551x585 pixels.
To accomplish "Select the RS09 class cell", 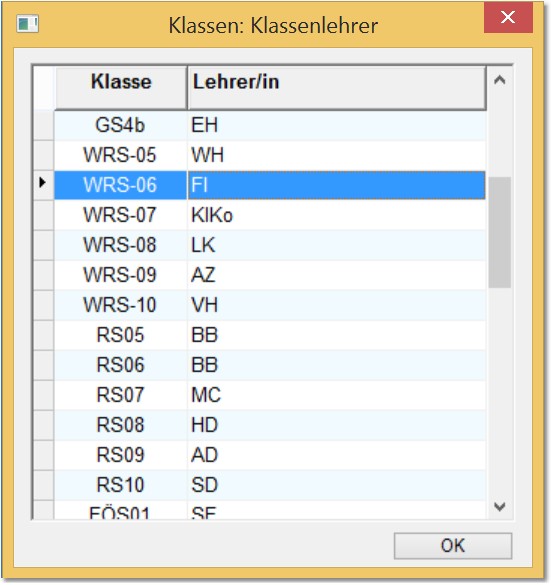I will 120,455.
